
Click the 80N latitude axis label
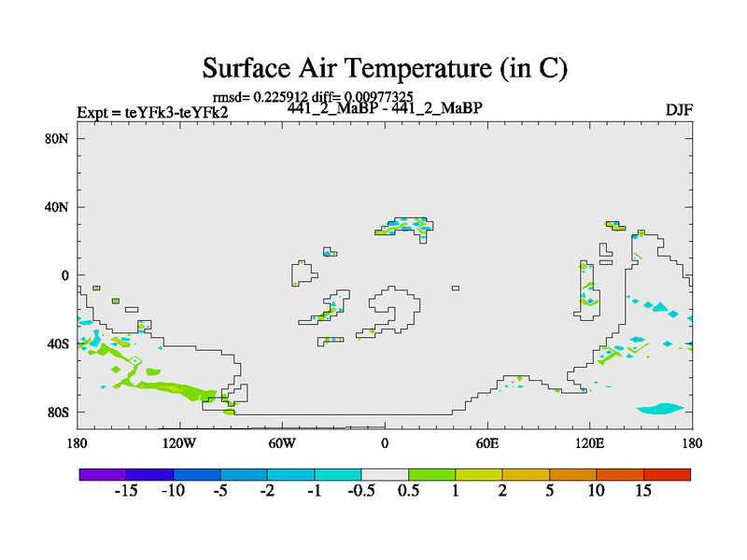point(59,138)
